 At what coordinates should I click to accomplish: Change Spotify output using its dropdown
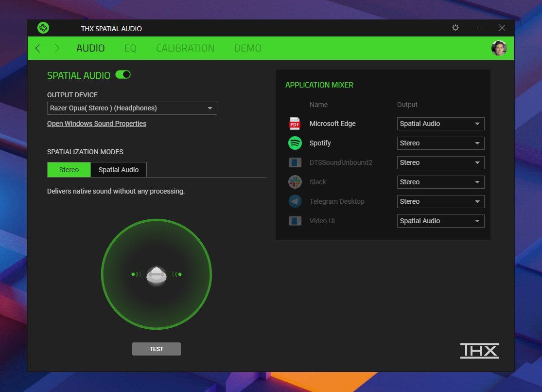pyautogui.click(x=440, y=143)
